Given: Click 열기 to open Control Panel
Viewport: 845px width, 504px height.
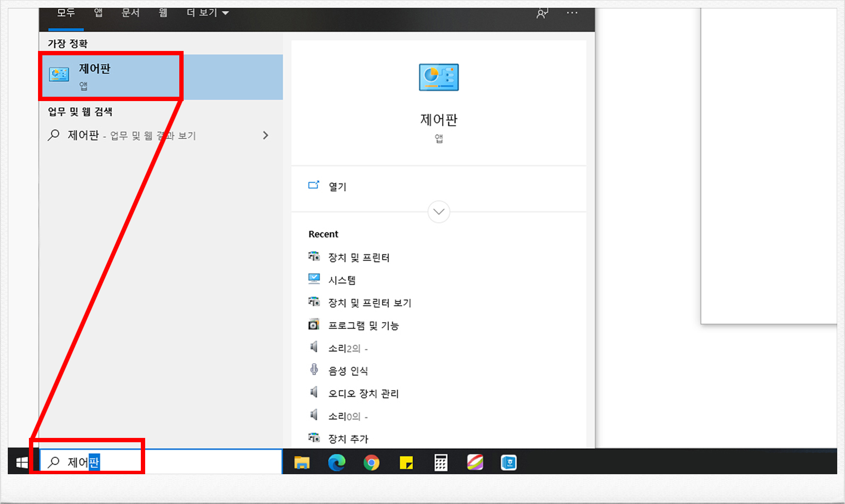Looking at the screenshot, I should [337, 187].
